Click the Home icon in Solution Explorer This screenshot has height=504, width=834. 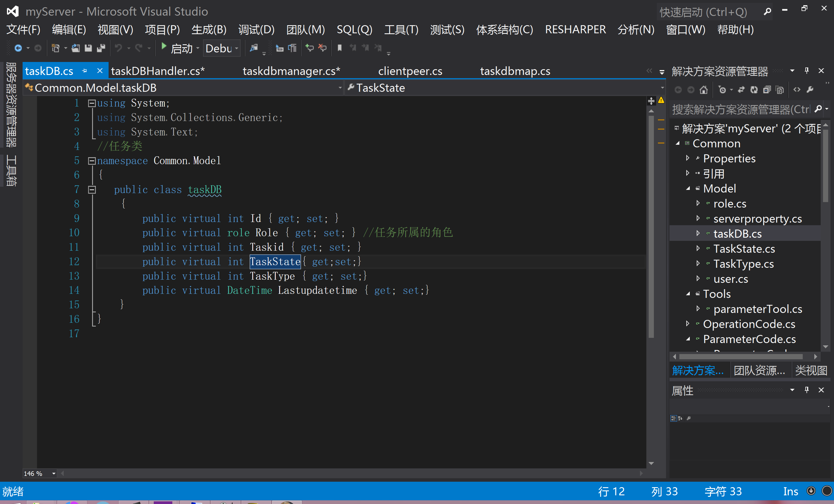tap(703, 90)
